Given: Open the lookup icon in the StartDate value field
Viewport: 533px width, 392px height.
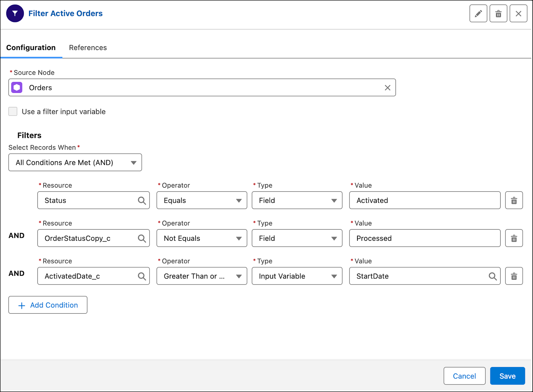Looking at the screenshot, I should click(x=492, y=276).
